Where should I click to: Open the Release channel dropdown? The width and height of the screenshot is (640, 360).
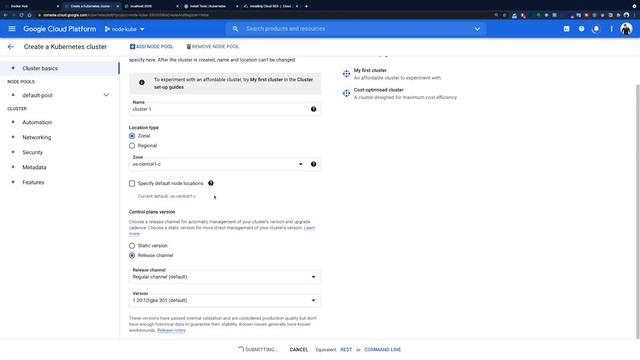(225, 277)
